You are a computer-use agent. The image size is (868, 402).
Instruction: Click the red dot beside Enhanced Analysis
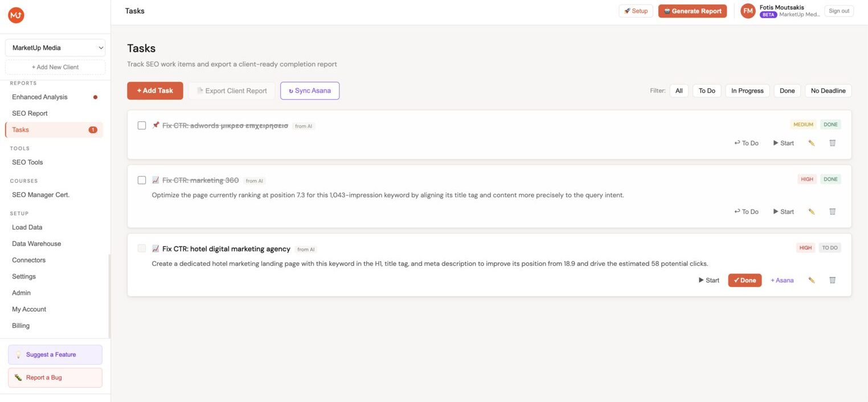95,97
